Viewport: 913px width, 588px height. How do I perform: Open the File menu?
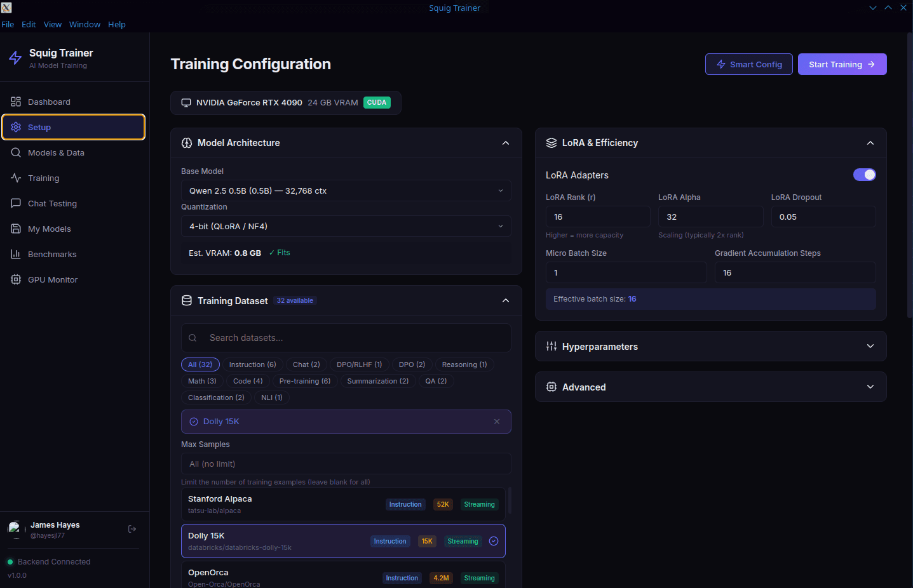8,24
